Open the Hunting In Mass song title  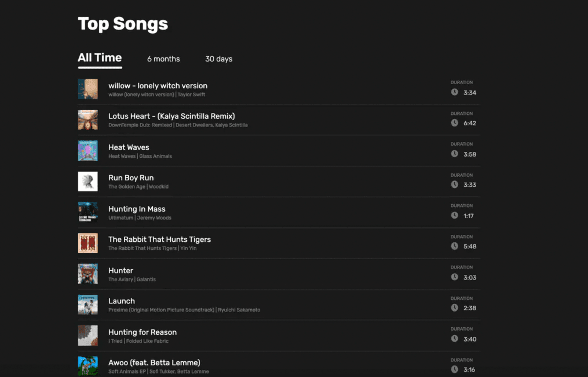coord(137,209)
